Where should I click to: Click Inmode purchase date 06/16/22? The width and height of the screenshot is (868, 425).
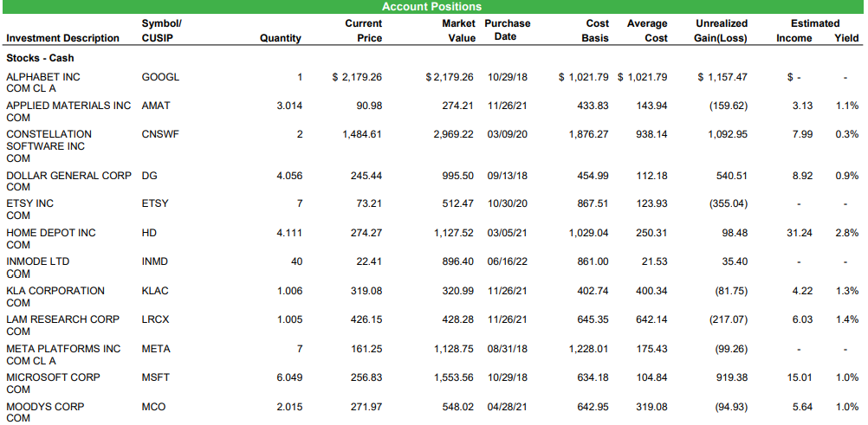tap(508, 261)
